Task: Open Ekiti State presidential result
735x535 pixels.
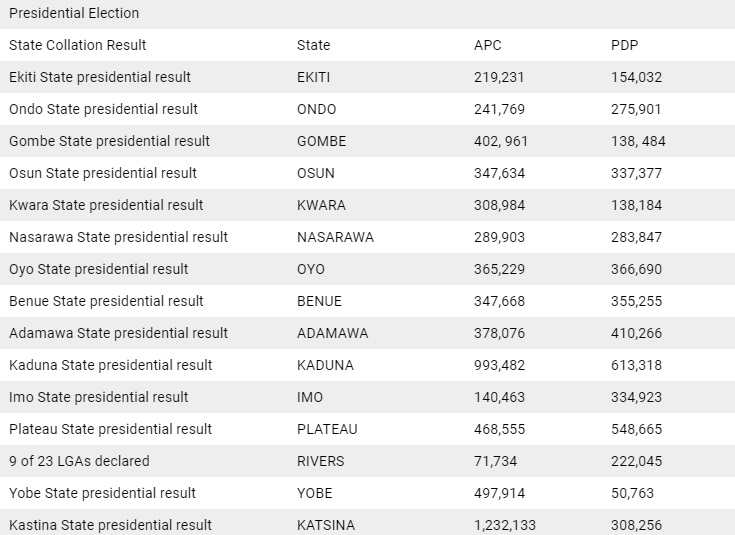Action: pyautogui.click(x=100, y=77)
